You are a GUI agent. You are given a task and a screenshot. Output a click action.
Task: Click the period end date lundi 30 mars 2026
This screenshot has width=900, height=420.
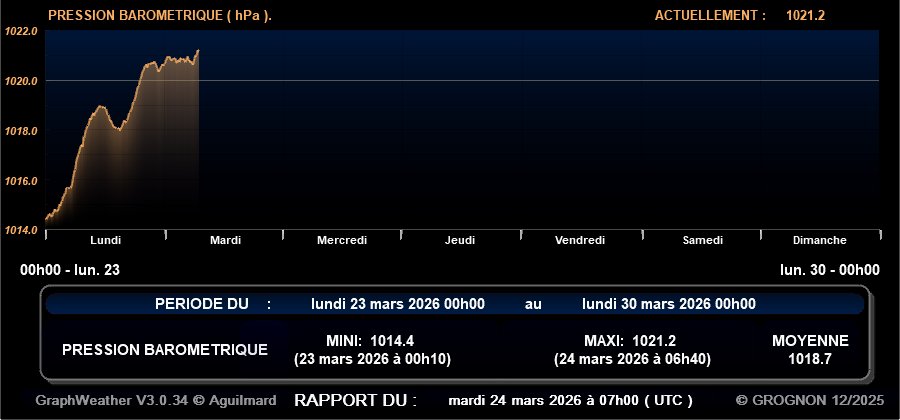pyautogui.click(x=668, y=304)
